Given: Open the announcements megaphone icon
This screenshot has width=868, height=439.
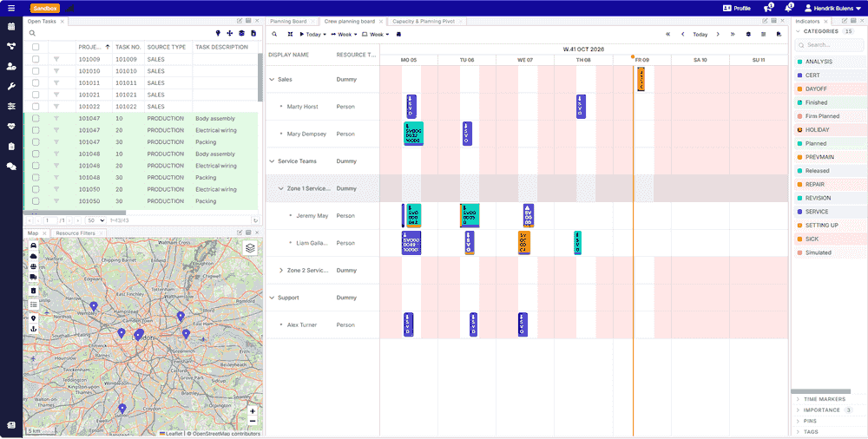Looking at the screenshot, I should [767, 9].
